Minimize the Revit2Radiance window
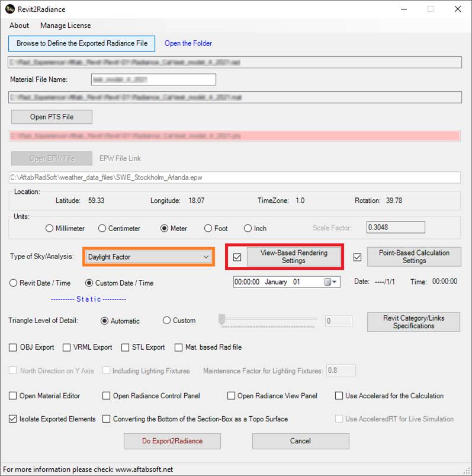472x476 pixels. pyautogui.click(x=404, y=9)
